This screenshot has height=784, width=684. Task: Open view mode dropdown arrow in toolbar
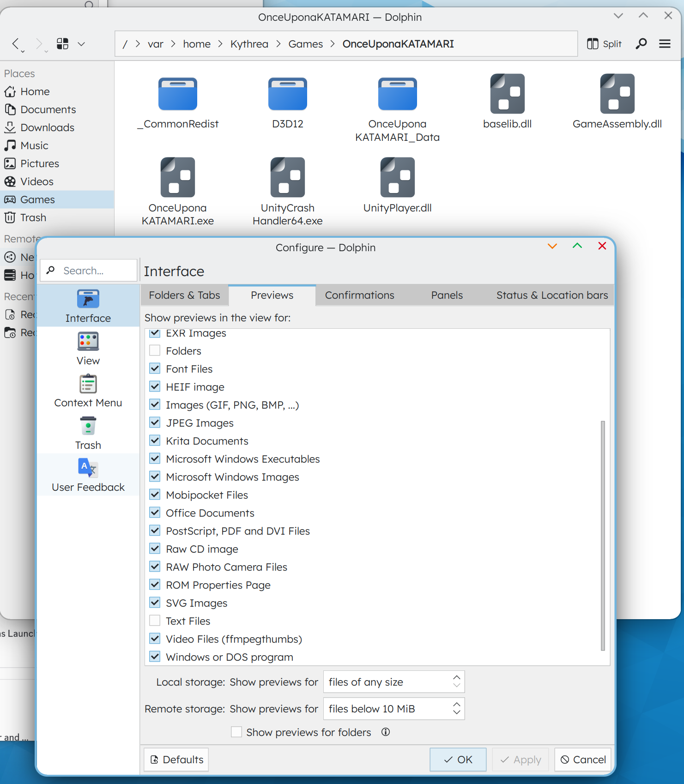coord(81,44)
